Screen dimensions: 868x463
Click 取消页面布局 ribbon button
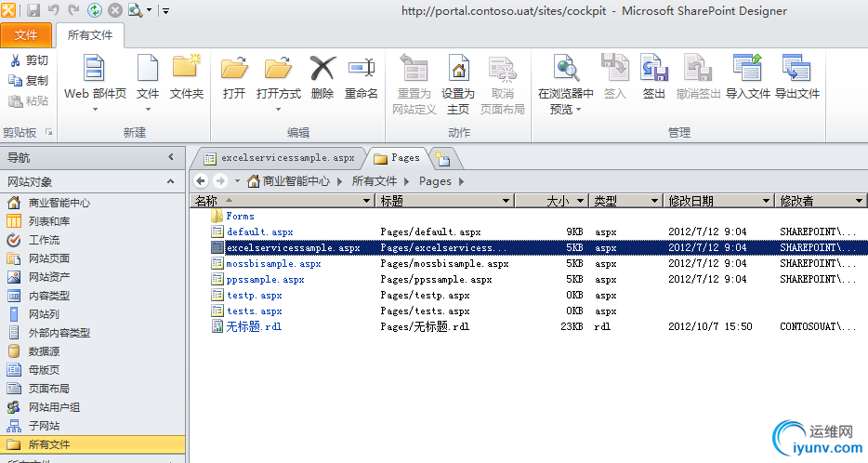point(502,85)
